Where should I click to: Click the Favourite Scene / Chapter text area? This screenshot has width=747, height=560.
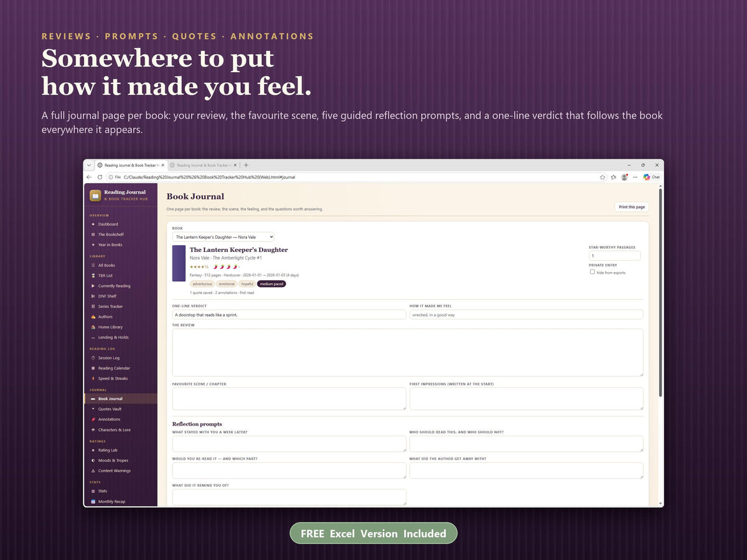(x=289, y=399)
